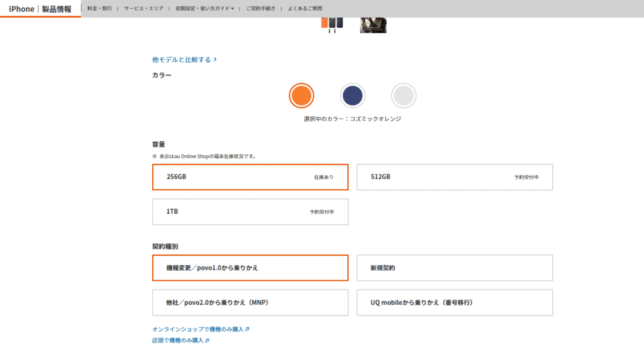The height and width of the screenshot is (360, 644).
Task: Select 他社／povo2.0から乗りかえ（MNP） option
Action: pos(250,302)
